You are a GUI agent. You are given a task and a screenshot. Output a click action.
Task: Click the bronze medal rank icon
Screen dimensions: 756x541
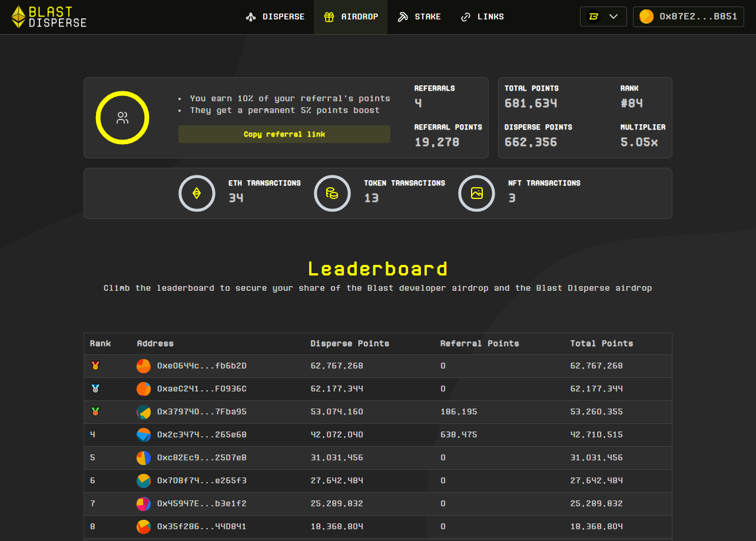click(x=95, y=411)
